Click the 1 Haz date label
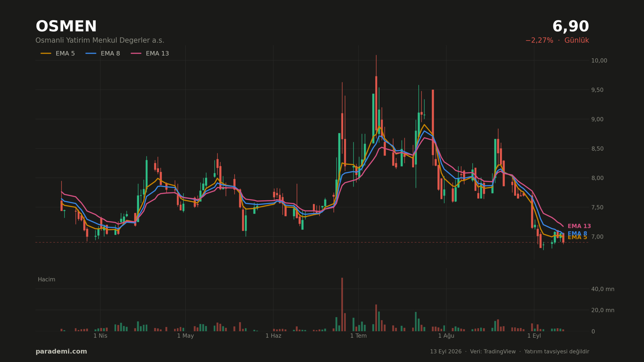The height and width of the screenshot is (362, 644). point(273,336)
